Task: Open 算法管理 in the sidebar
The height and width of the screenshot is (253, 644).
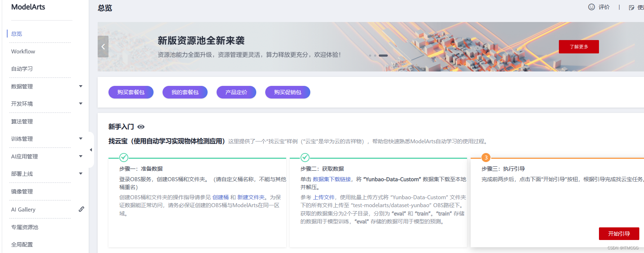Action: tap(22, 121)
